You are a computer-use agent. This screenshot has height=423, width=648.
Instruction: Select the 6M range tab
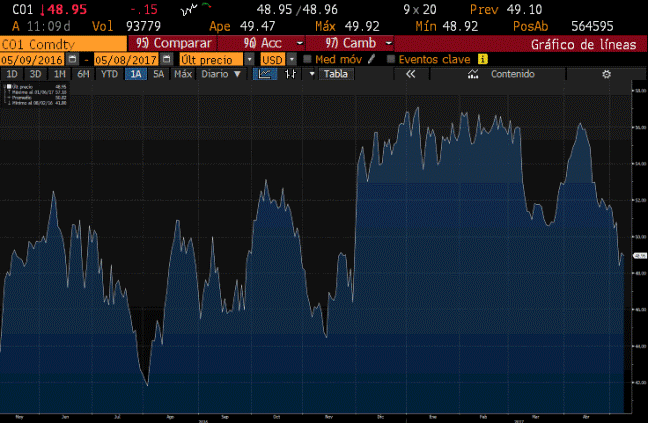(x=83, y=74)
